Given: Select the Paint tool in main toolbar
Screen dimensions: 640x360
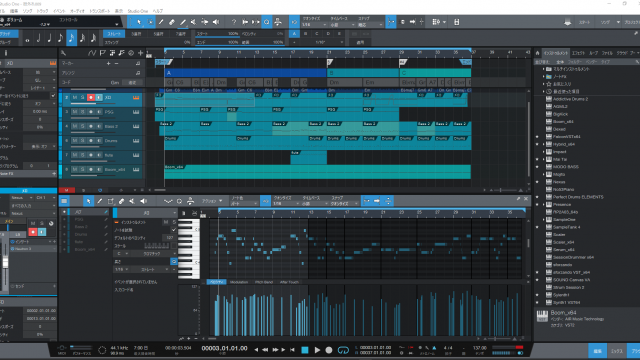Looking at the screenshot, I should [183, 22].
